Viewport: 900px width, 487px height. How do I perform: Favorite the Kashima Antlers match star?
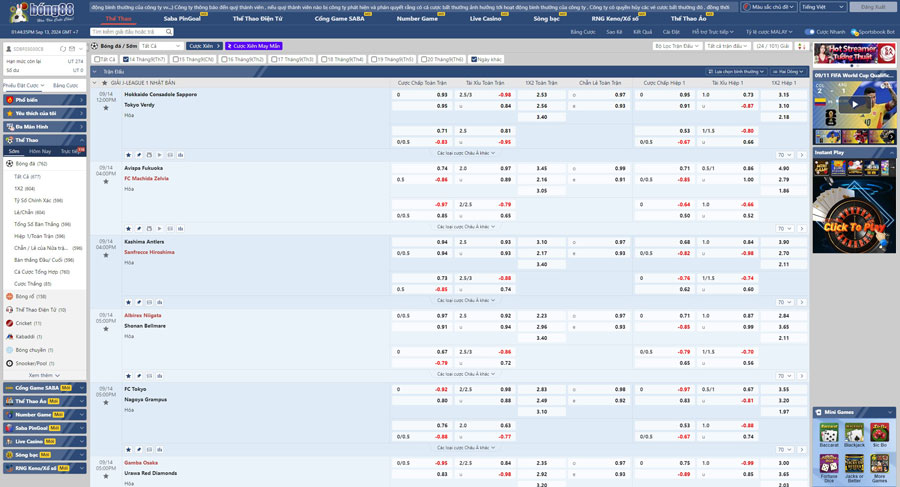(106, 255)
